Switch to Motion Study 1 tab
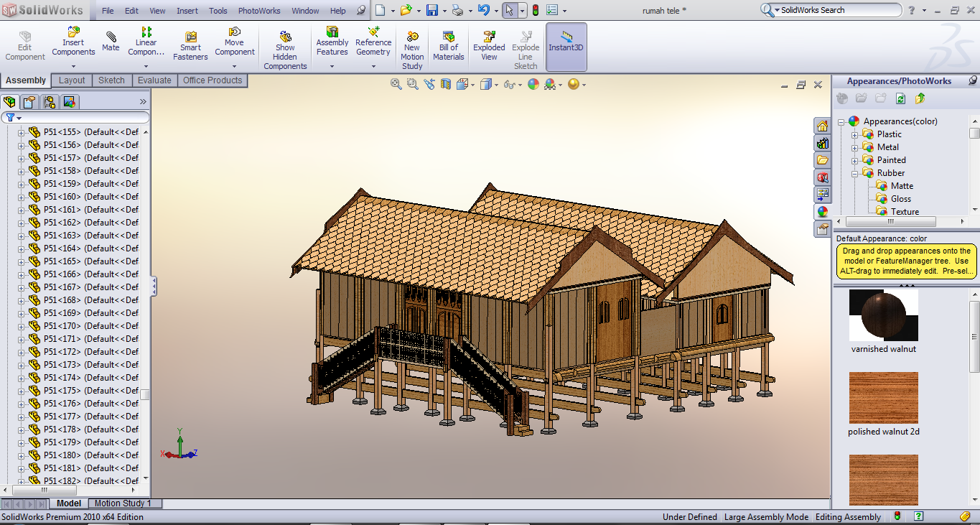The image size is (980, 525). coord(123,503)
